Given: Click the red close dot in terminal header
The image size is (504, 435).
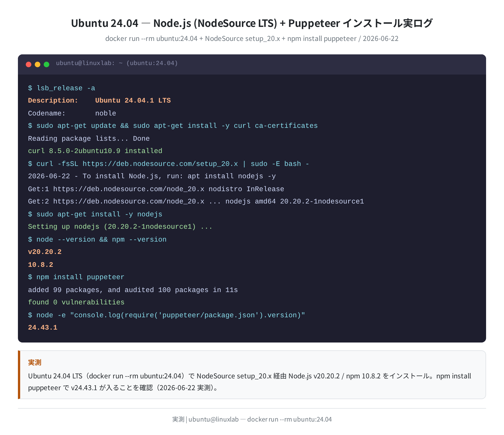Looking at the screenshot, I should [29, 64].
